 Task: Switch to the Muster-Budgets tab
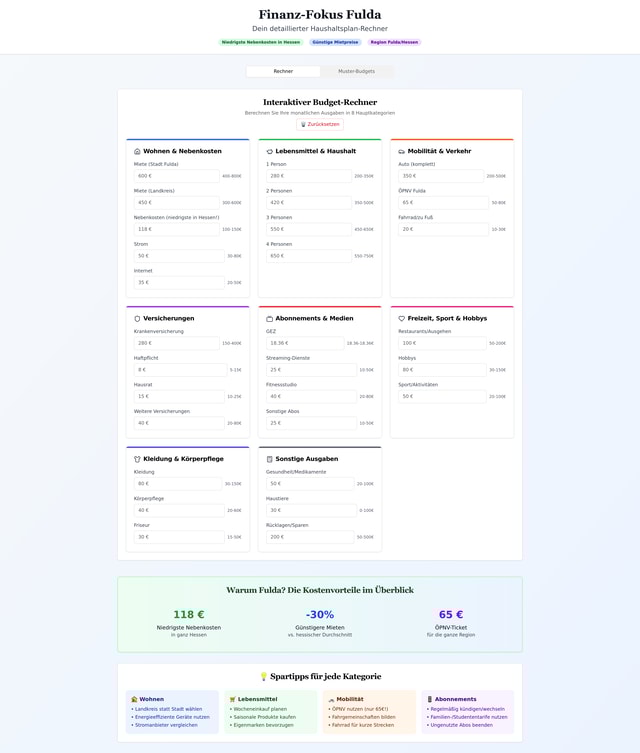[x=356, y=72]
